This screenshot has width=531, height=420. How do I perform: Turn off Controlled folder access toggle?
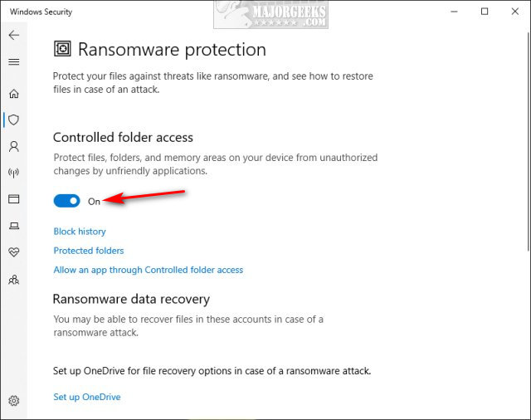tap(67, 201)
